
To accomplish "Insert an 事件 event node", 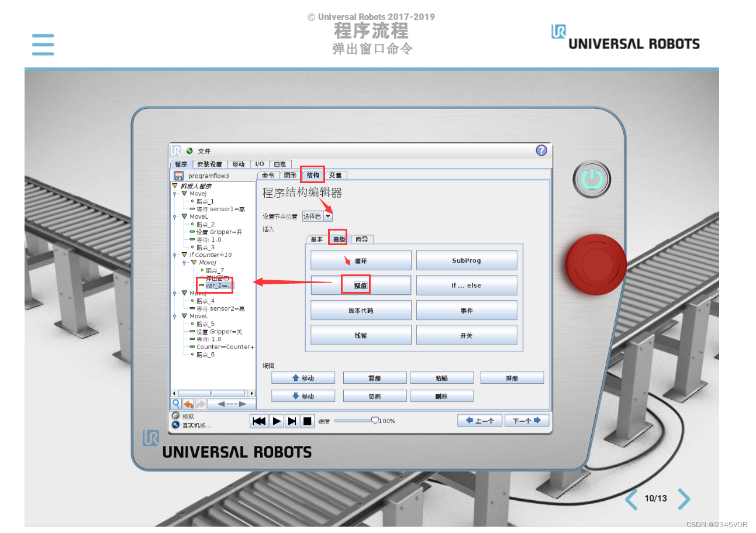I will [467, 311].
